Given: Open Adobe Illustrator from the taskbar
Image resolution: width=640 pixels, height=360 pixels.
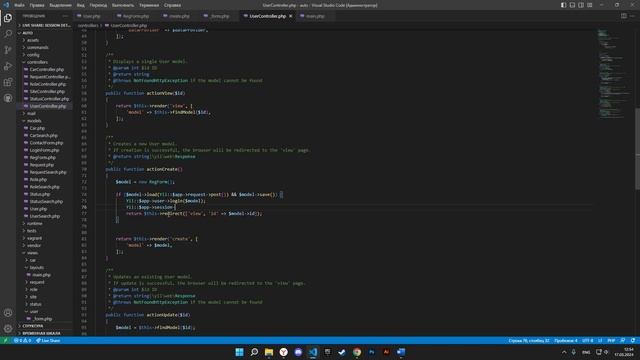Looking at the screenshot, I should [x=386, y=352].
